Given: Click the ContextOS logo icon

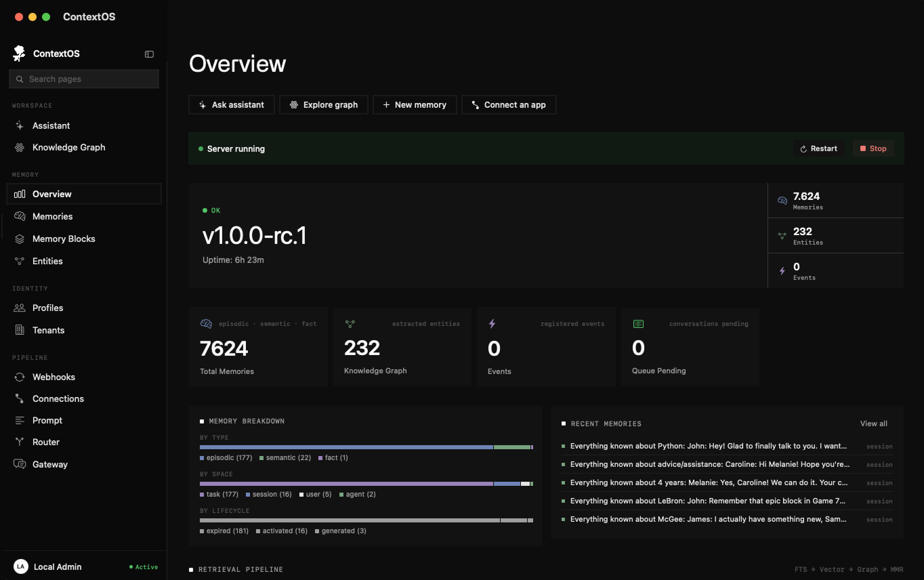Looking at the screenshot, I should click(x=19, y=54).
